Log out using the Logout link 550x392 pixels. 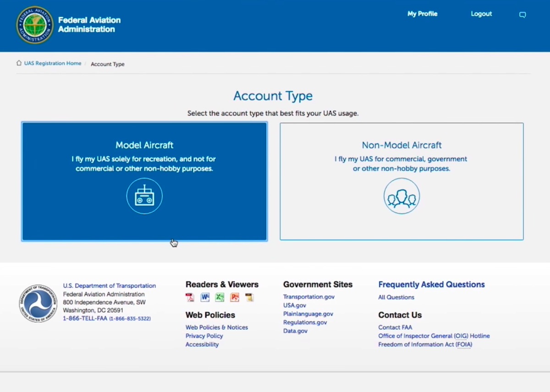(481, 14)
